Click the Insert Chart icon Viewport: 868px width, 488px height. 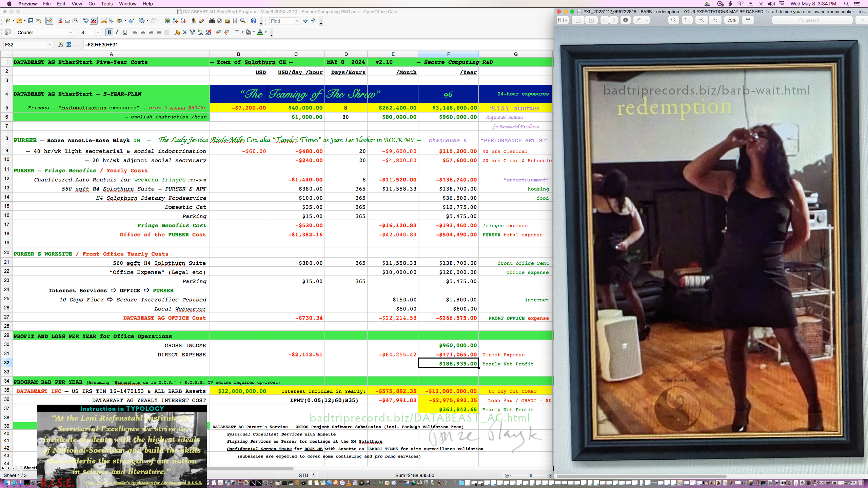(x=194, y=21)
